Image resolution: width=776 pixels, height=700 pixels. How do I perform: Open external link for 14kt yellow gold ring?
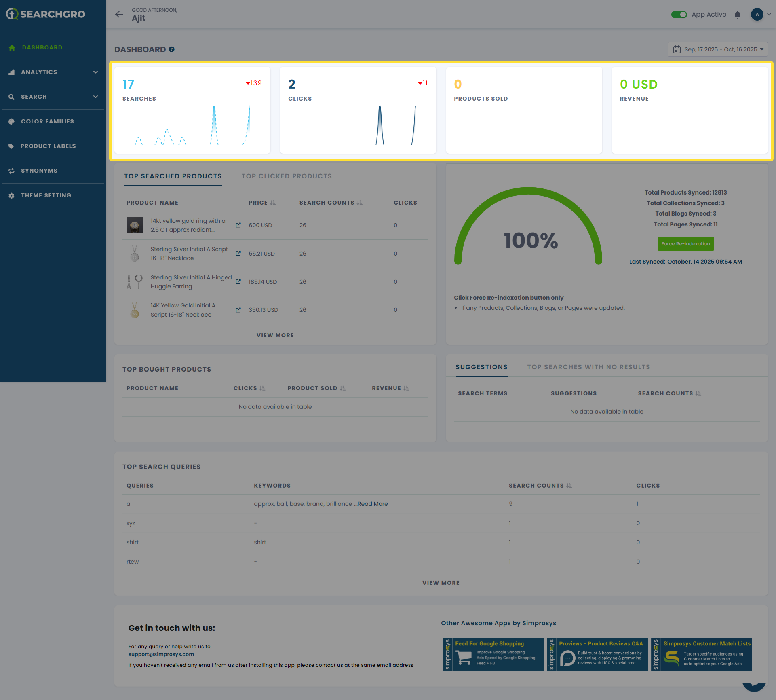238,225
